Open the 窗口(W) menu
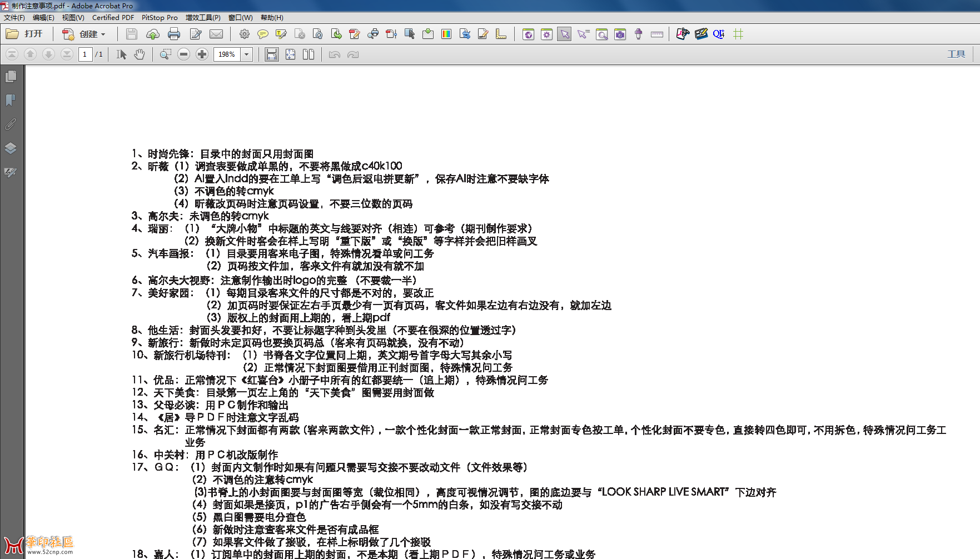 pos(240,17)
